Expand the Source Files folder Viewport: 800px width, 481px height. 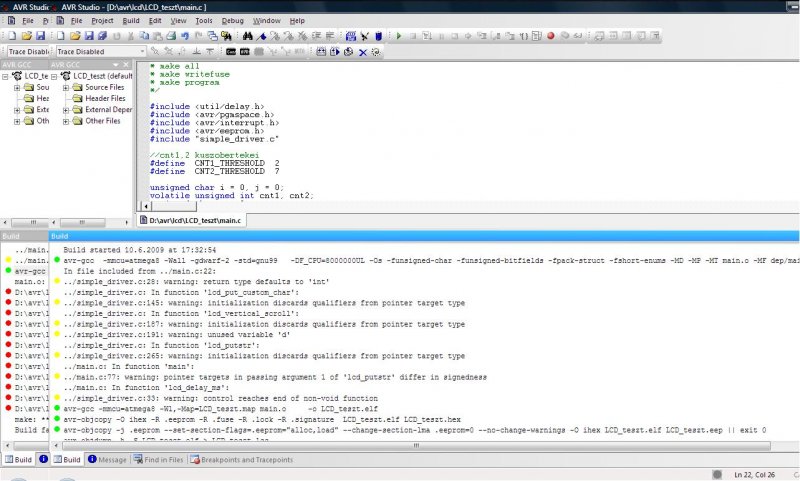tap(66, 88)
